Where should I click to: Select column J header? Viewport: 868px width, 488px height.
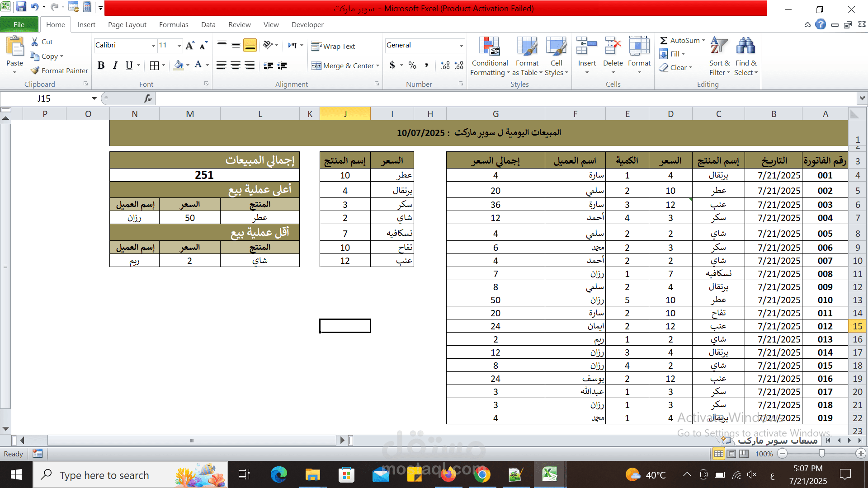pos(345,114)
